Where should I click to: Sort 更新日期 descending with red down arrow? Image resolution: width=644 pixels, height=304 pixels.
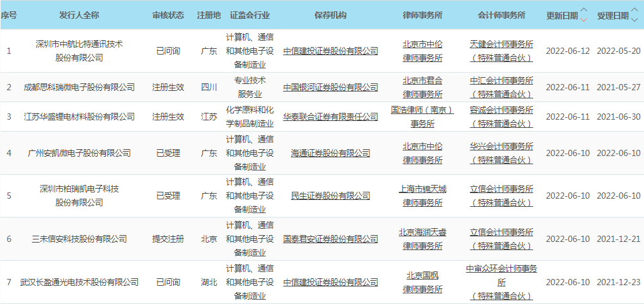click(x=584, y=19)
